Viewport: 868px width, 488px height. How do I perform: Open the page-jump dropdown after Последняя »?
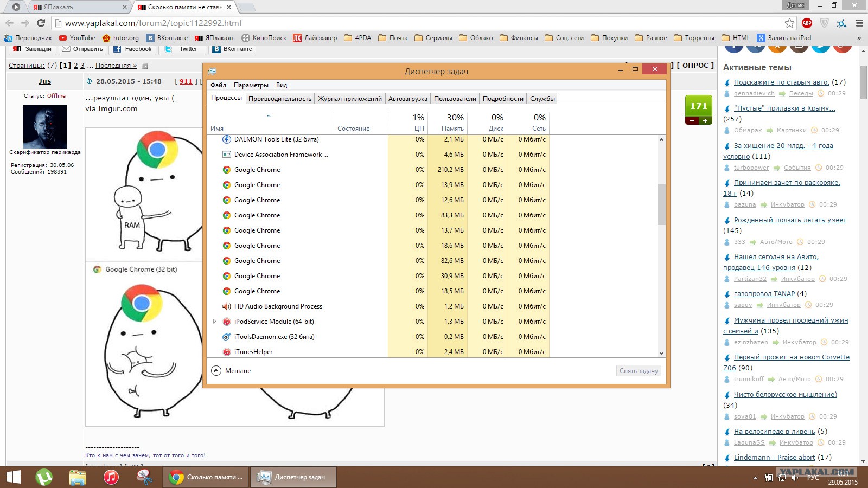145,66
